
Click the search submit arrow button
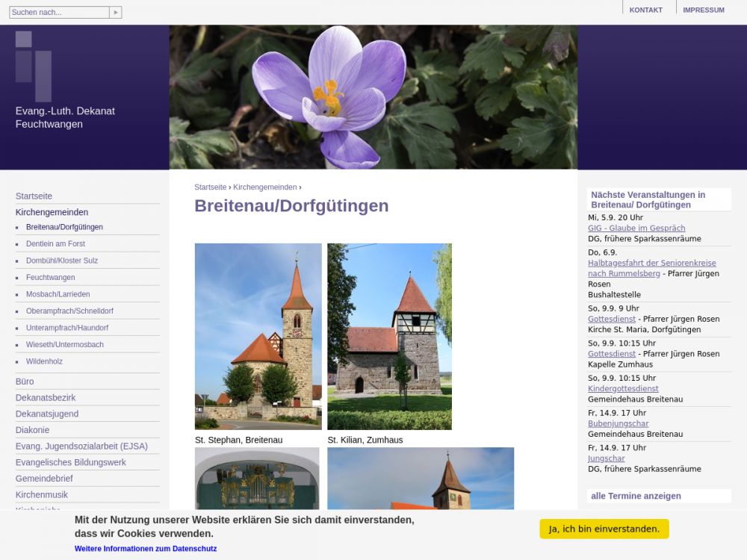(x=115, y=13)
